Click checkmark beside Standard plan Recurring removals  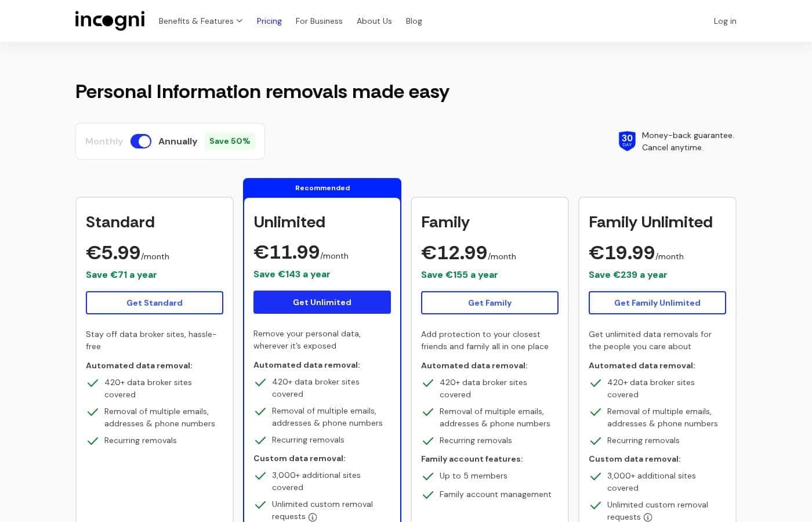click(x=92, y=441)
